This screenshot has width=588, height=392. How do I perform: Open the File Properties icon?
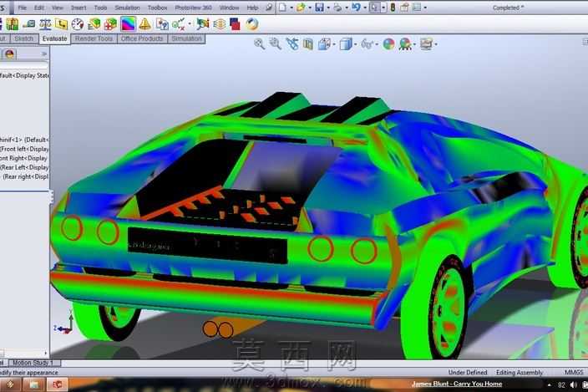pyautogui.click(x=404, y=8)
